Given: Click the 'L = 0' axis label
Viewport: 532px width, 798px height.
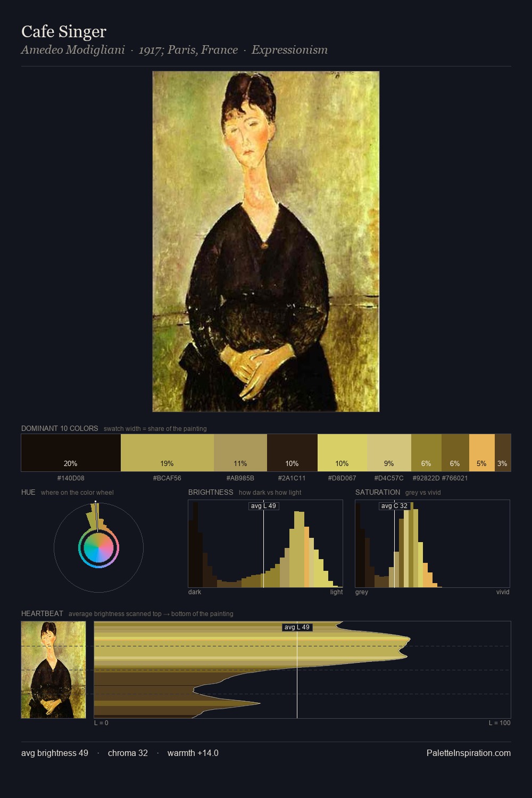Looking at the screenshot, I should 101,723.
